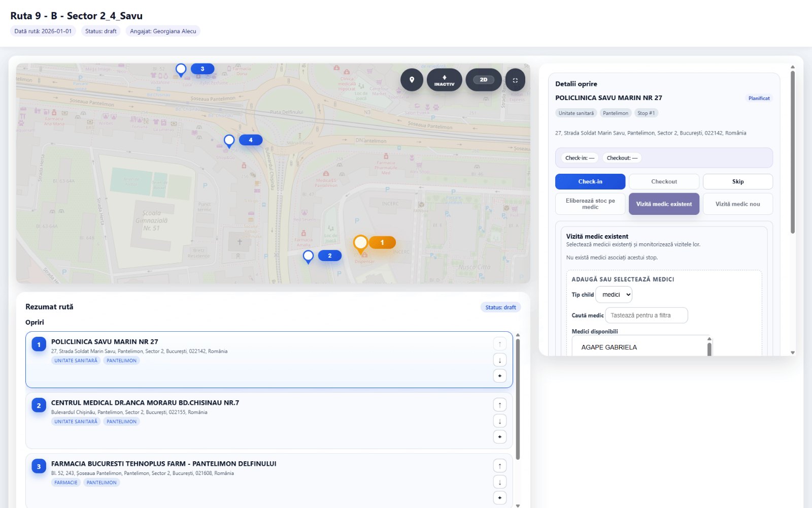
Task: Move CENTRUL MEDICAL DR.ANCA MORARU stop up
Action: pos(500,405)
